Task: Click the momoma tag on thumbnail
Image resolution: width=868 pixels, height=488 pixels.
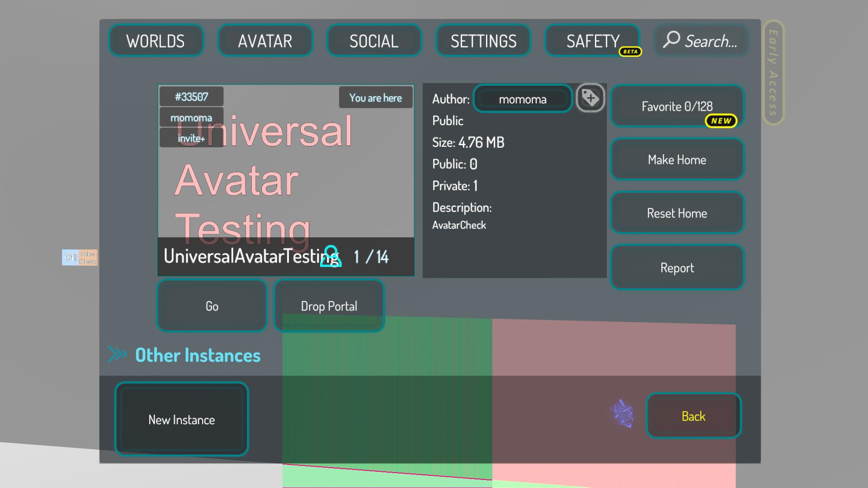Action: click(x=191, y=117)
